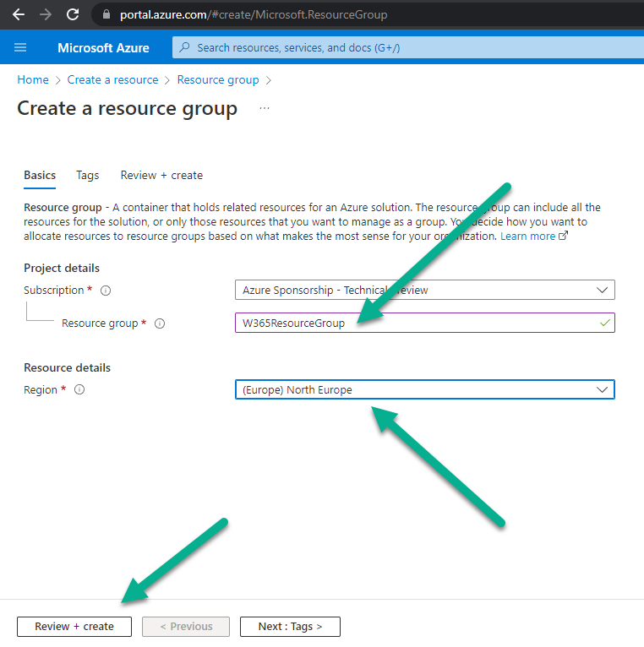Click the Region dropdown chevron
Screen dimensions: 644x647
602,389
